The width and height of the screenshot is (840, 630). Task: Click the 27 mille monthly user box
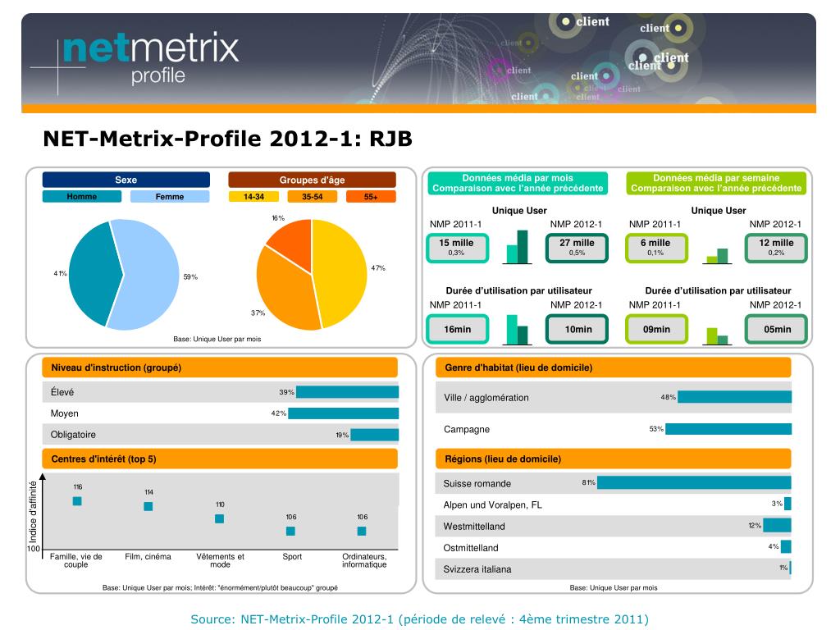[577, 248]
